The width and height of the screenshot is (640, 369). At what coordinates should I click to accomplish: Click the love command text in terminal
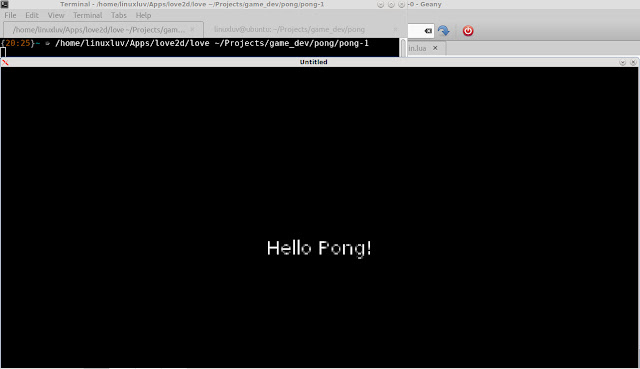212,43
